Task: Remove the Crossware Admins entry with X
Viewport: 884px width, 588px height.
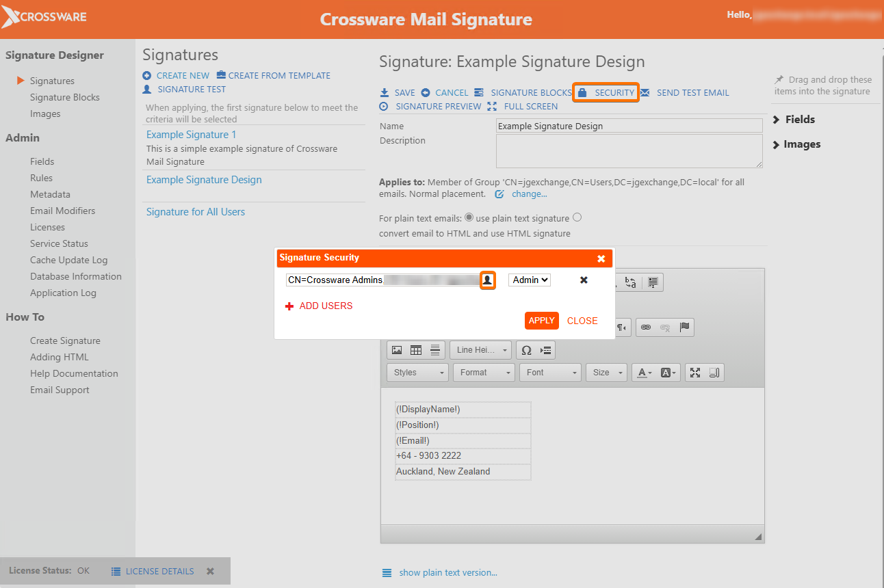Action: (x=584, y=280)
